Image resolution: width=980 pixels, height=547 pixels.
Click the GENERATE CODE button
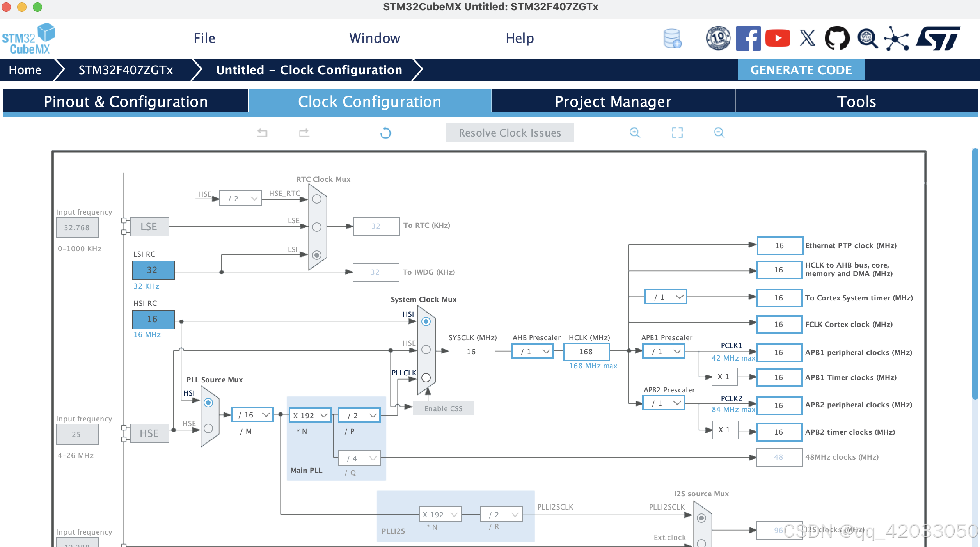click(x=801, y=70)
